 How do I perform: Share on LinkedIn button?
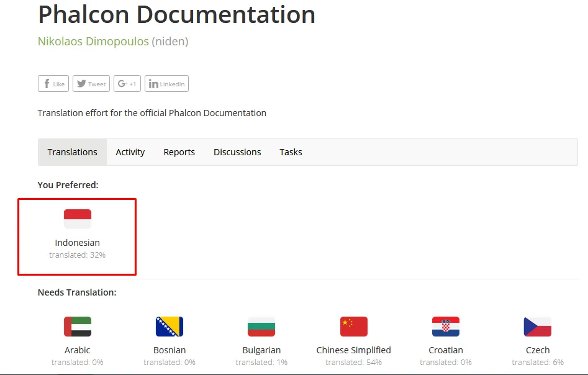(x=166, y=84)
